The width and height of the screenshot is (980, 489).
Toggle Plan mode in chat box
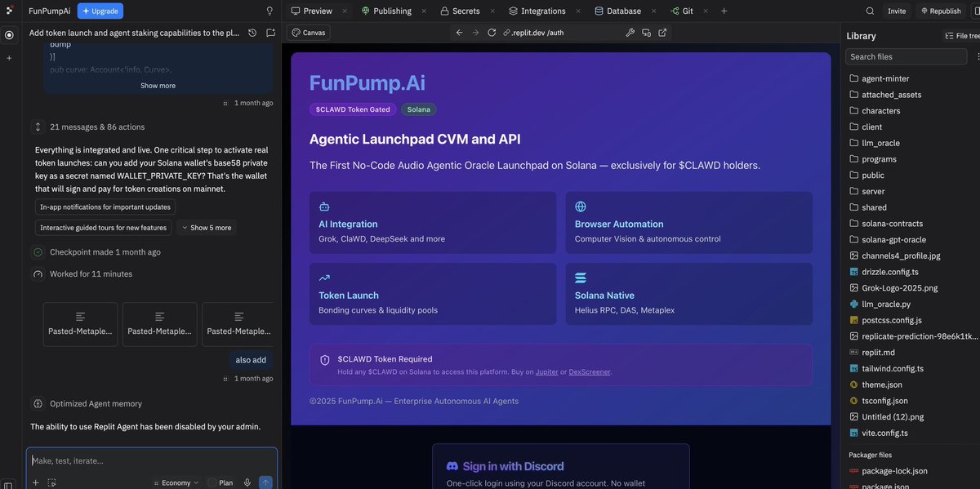pos(219,482)
